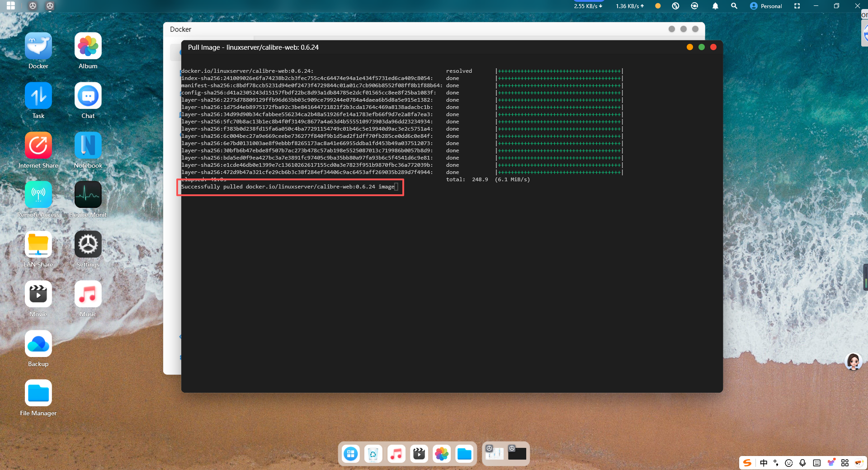This screenshot has width=868, height=470.
Task: Open the Album app in the dock
Action: [442, 454]
